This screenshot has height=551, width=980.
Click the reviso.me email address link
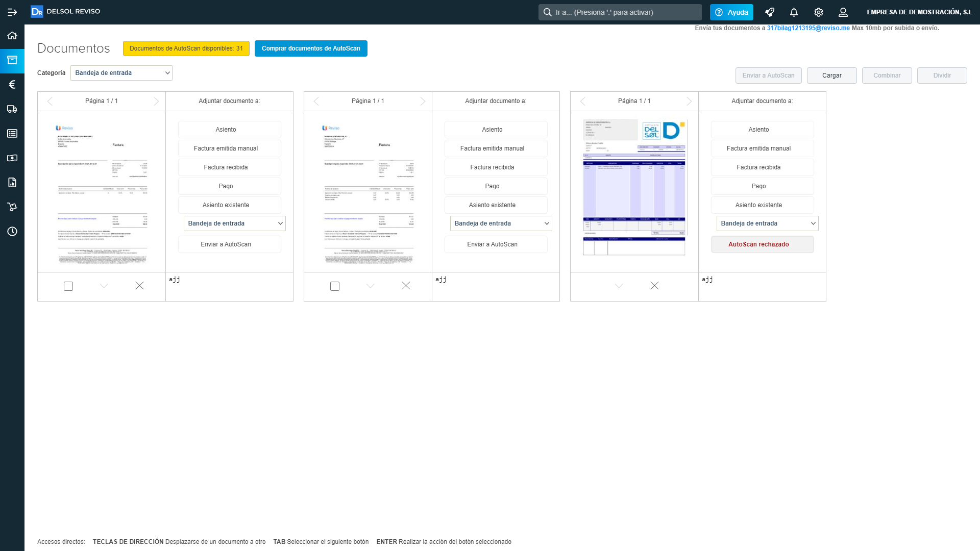(x=808, y=28)
